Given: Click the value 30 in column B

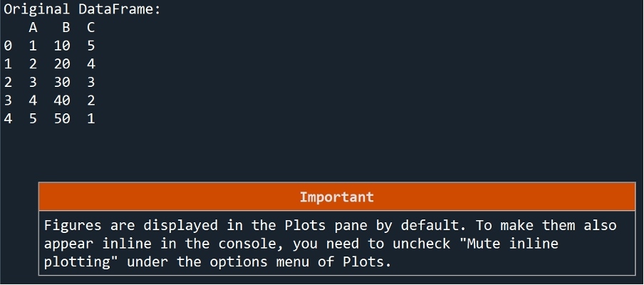Looking at the screenshot, I should [62, 83].
